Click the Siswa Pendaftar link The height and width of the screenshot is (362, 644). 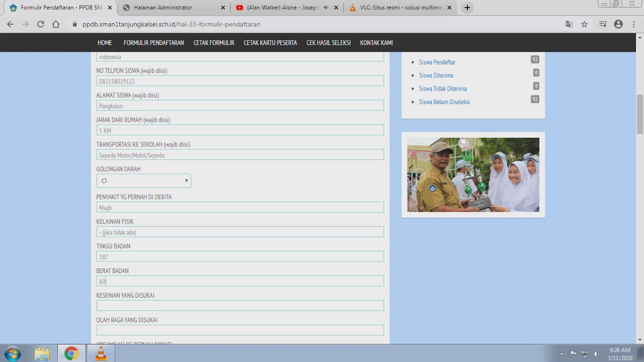437,62
